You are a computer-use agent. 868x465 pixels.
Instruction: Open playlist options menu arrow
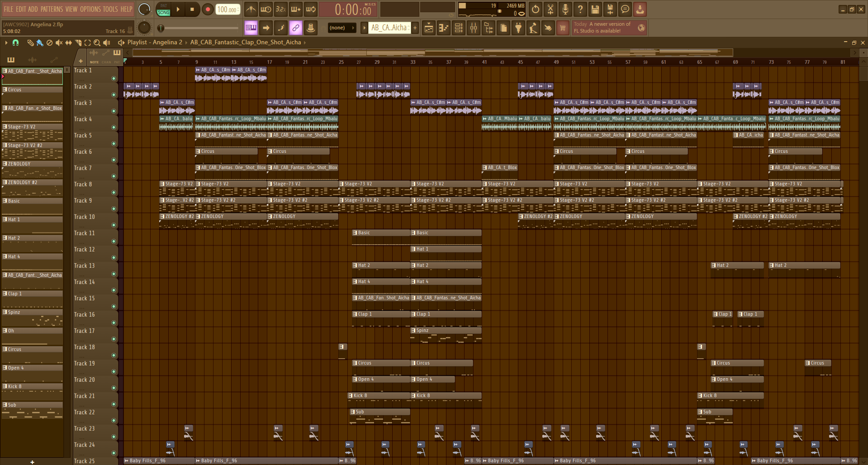click(x=6, y=43)
